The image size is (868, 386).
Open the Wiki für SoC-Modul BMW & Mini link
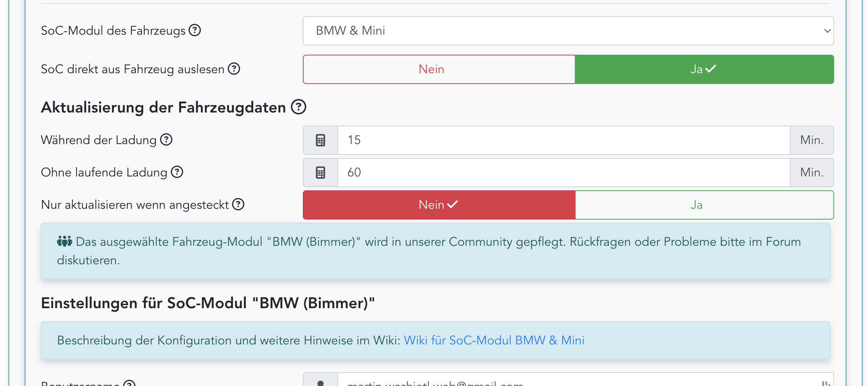(494, 341)
